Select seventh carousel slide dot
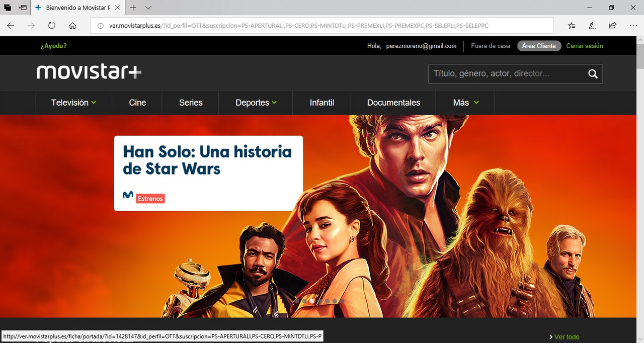 342,301
